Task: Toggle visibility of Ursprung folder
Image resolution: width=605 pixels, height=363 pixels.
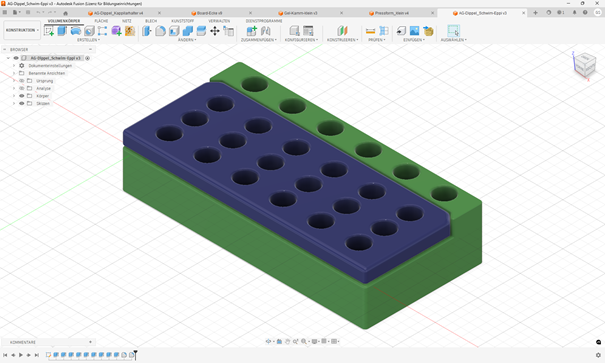Action: [x=22, y=81]
